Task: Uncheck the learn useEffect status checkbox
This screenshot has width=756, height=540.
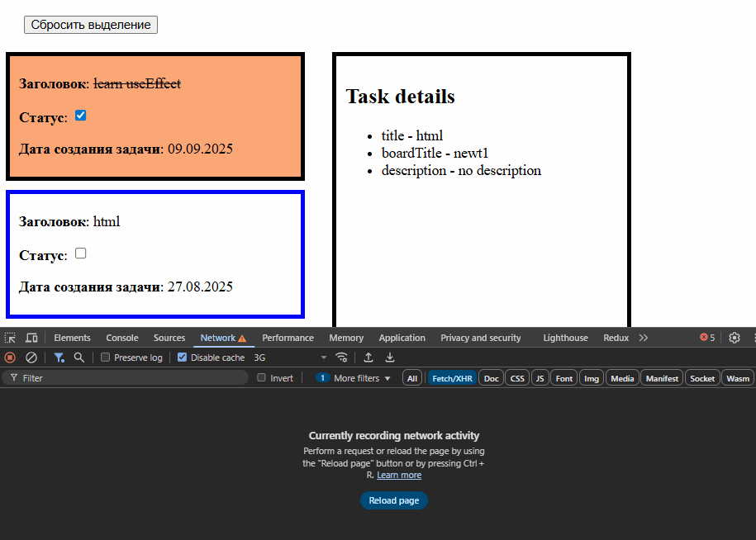Action: tap(81, 116)
